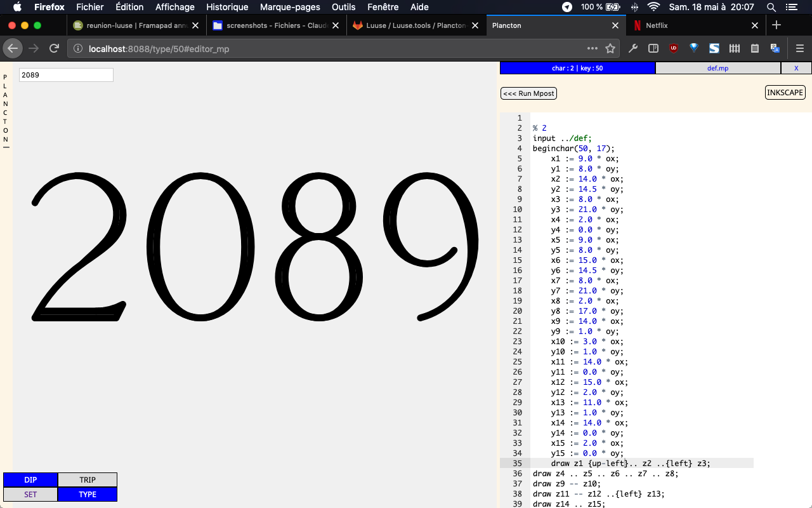Image resolution: width=812 pixels, height=508 pixels.
Task: Switch to SET mode
Action: coord(30,495)
